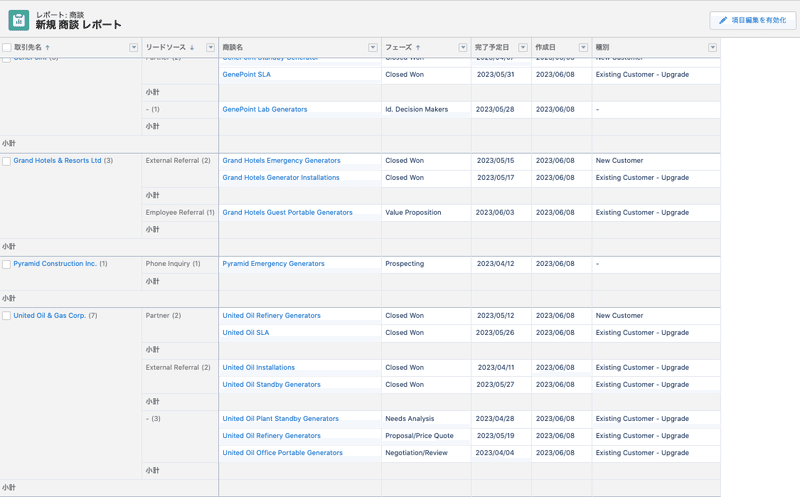Open United Oil Plant Standby Generators link
Image resolution: width=800 pixels, height=497 pixels.
tap(281, 419)
